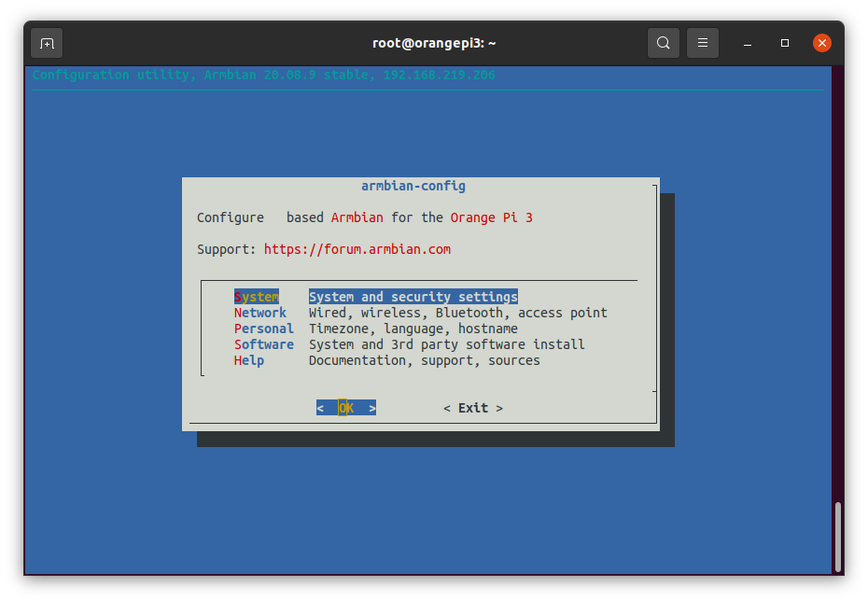Click 'System and security settings' description
Viewport: 868px width, 602px height.
coord(413,297)
